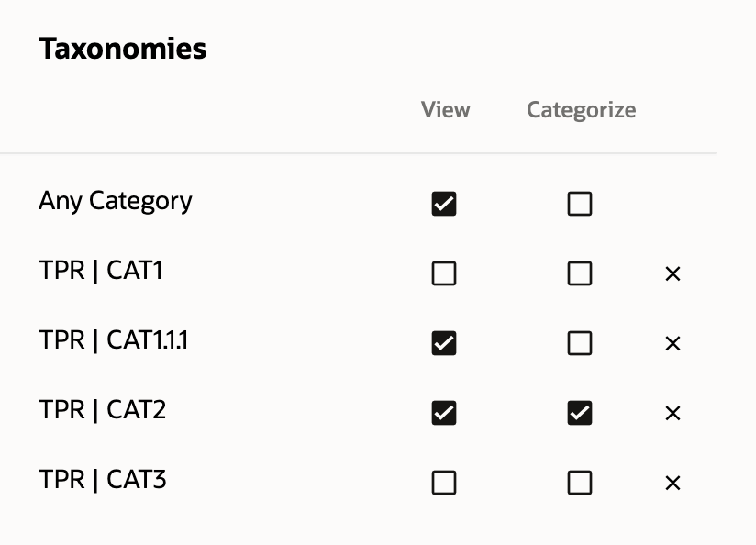Select the Categorize column header
This screenshot has height=545, width=756.
(x=581, y=109)
